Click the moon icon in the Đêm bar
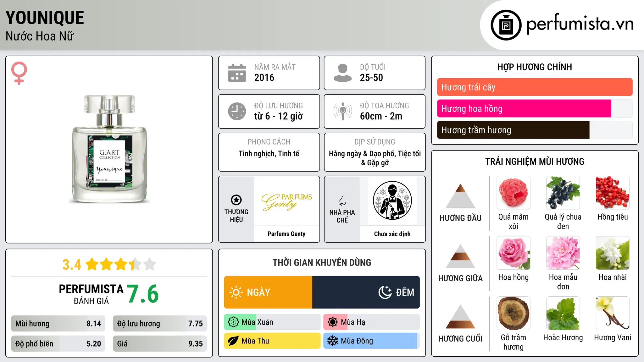644x362 pixels. point(385,292)
